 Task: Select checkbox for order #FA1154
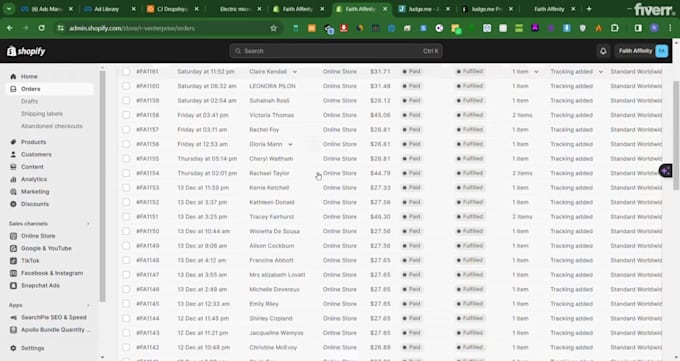pyautogui.click(x=126, y=173)
